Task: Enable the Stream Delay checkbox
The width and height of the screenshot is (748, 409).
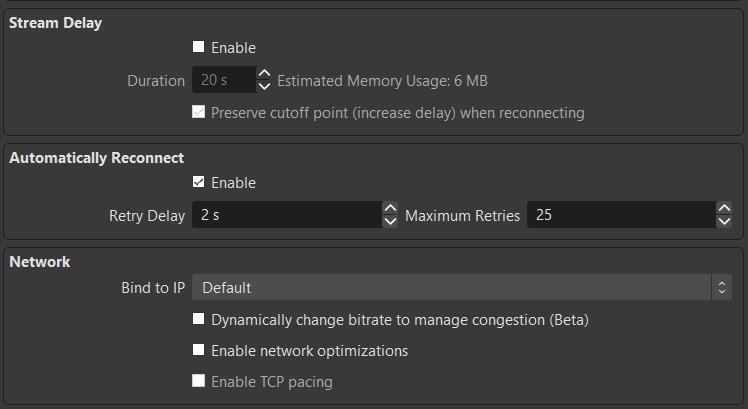Action: [199, 47]
